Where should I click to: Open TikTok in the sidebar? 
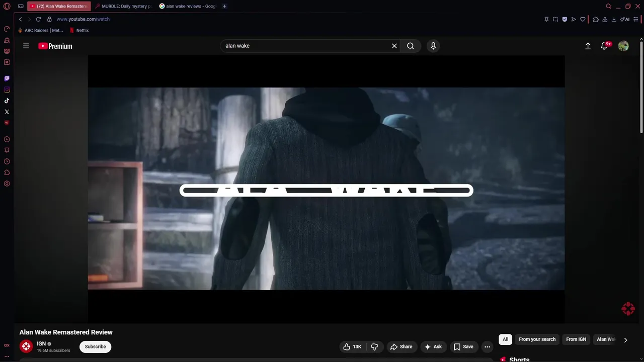coord(7,101)
